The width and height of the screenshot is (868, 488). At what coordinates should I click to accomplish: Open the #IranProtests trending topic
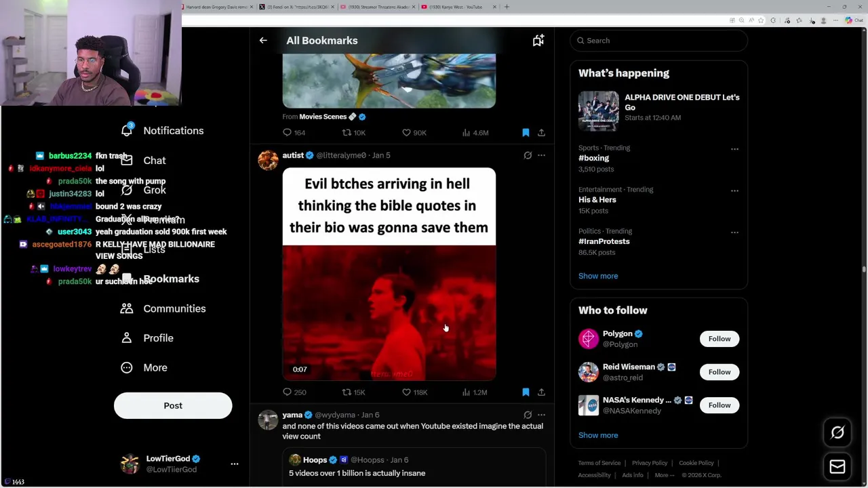[x=604, y=241]
